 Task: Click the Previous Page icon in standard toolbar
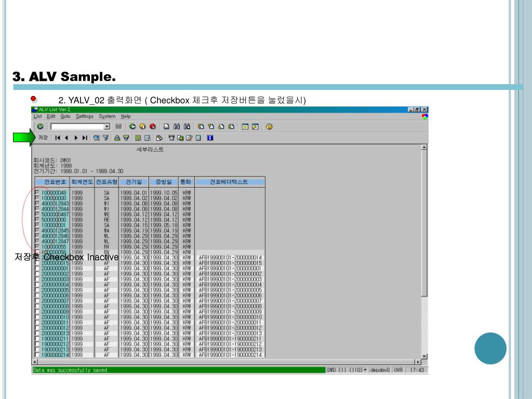pyautogui.click(x=211, y=127)
